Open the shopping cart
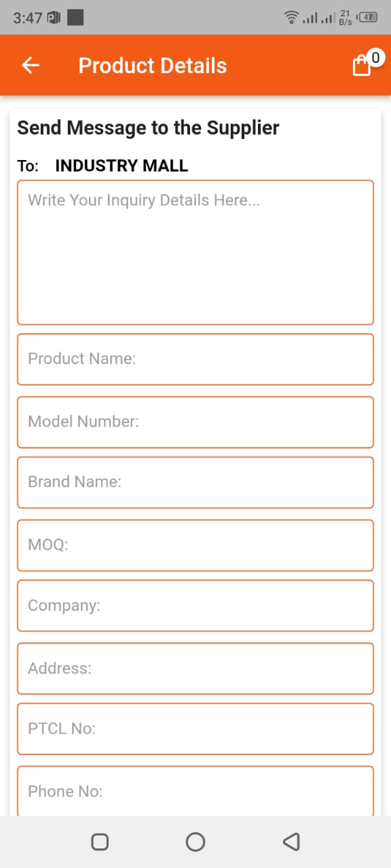 [x=361, y=65]
